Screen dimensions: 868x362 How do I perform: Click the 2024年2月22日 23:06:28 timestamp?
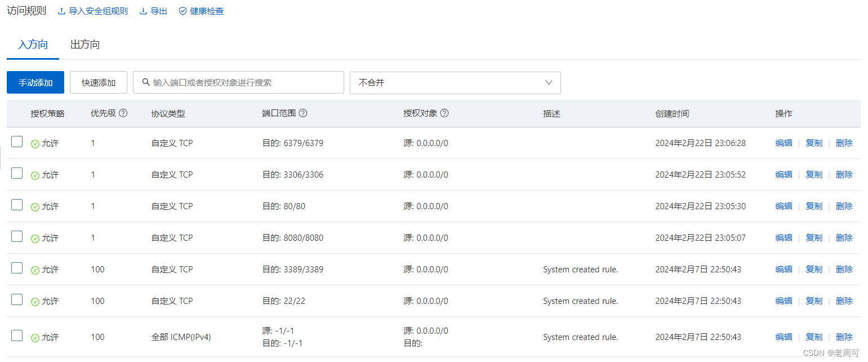[x=700, y=143]
